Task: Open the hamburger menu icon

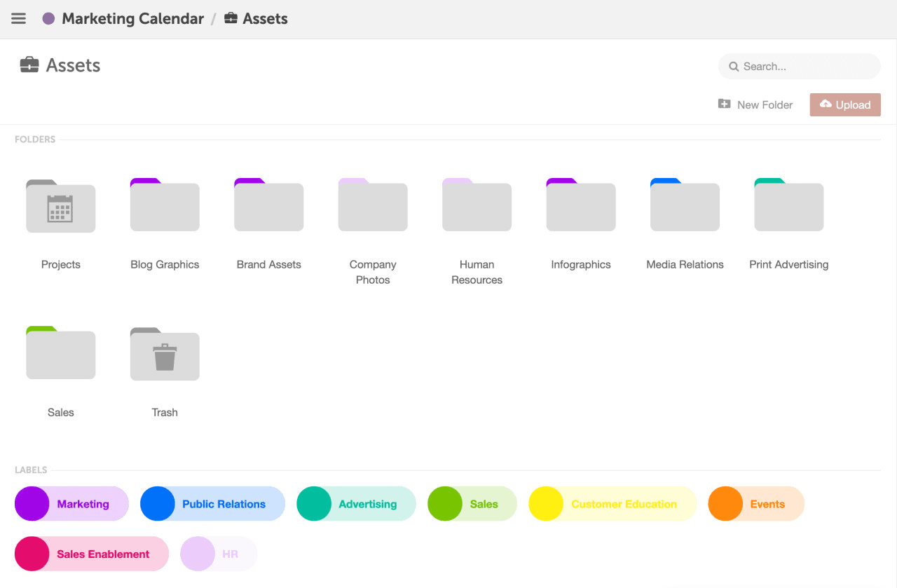Action: click(x=19, y=19)
